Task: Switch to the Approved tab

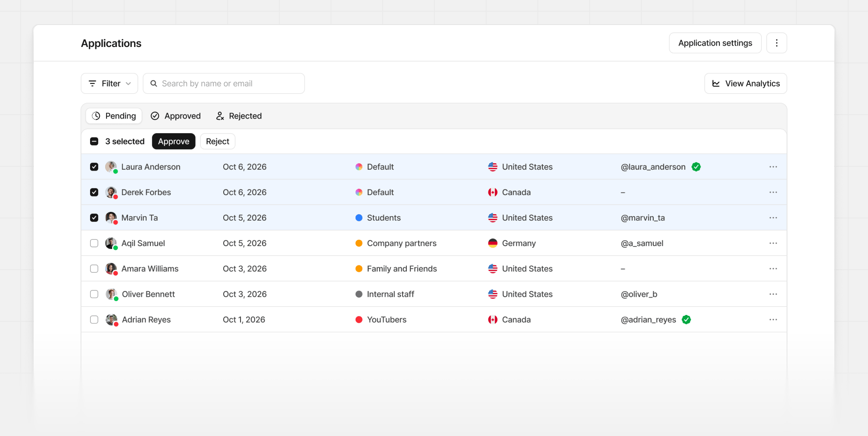Action: 176,116
